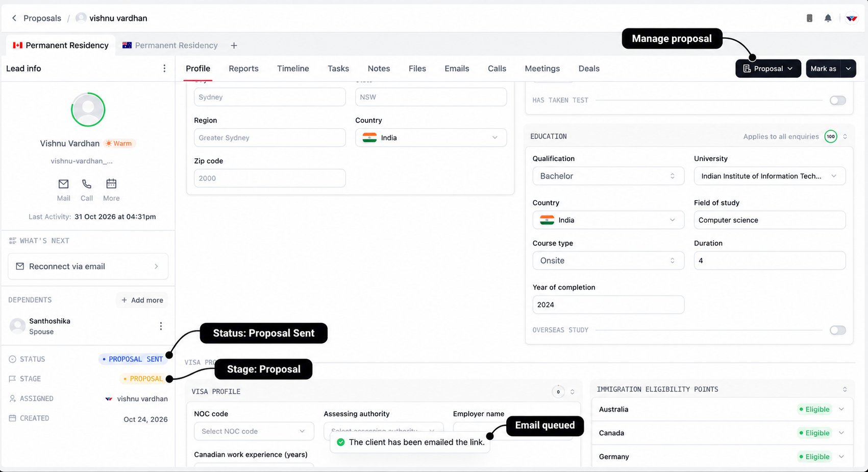Click the Proposal button

click(x=768, y=68)
